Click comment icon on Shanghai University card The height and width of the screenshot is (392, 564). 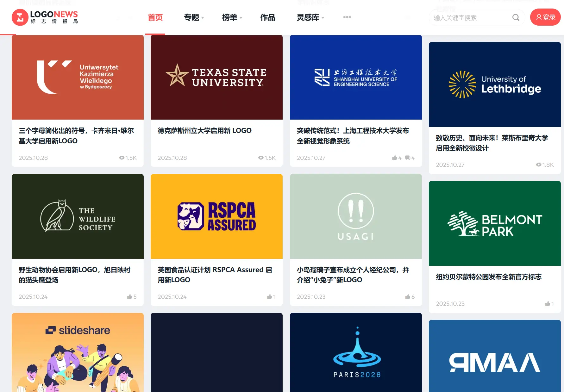tap(408, 158)
